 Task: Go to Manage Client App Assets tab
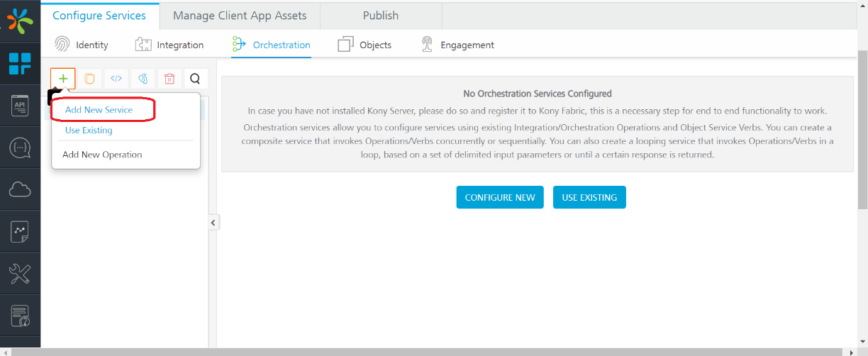(240, 16)
